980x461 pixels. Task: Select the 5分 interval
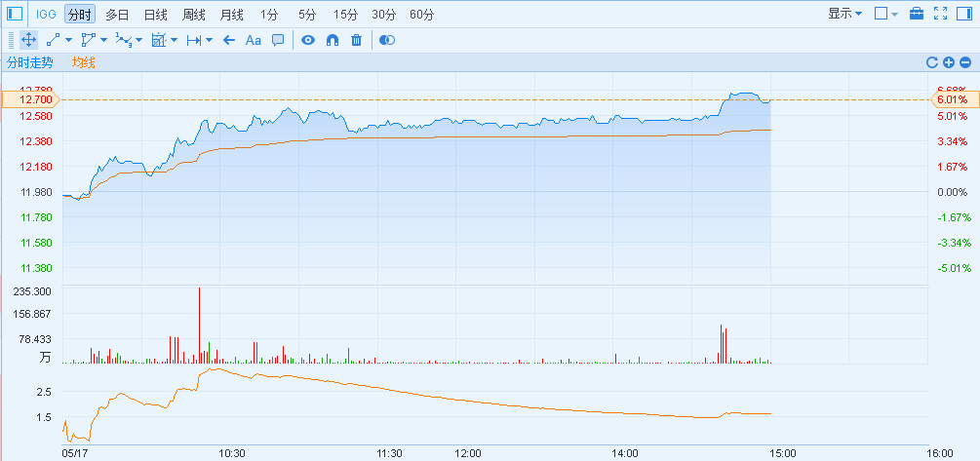click(308, 14)
